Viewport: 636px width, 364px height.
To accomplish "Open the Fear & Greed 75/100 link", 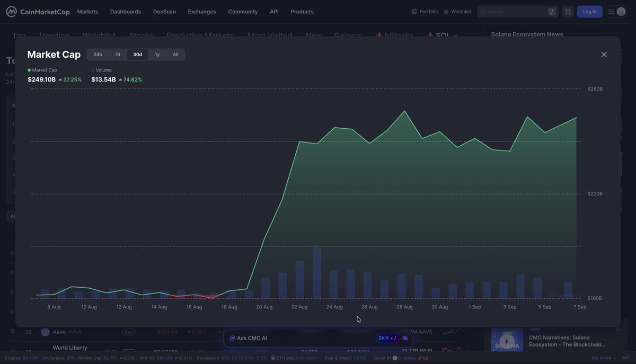I will (346, 358).
